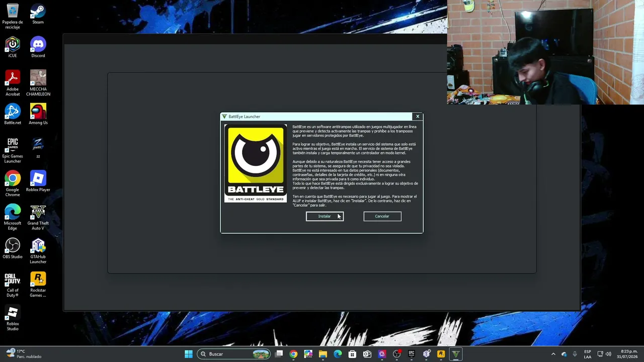Select Grand Theft Auto V desktop icon
The width and height of the screenshot is (644, 362).
(x=38, y=218)
